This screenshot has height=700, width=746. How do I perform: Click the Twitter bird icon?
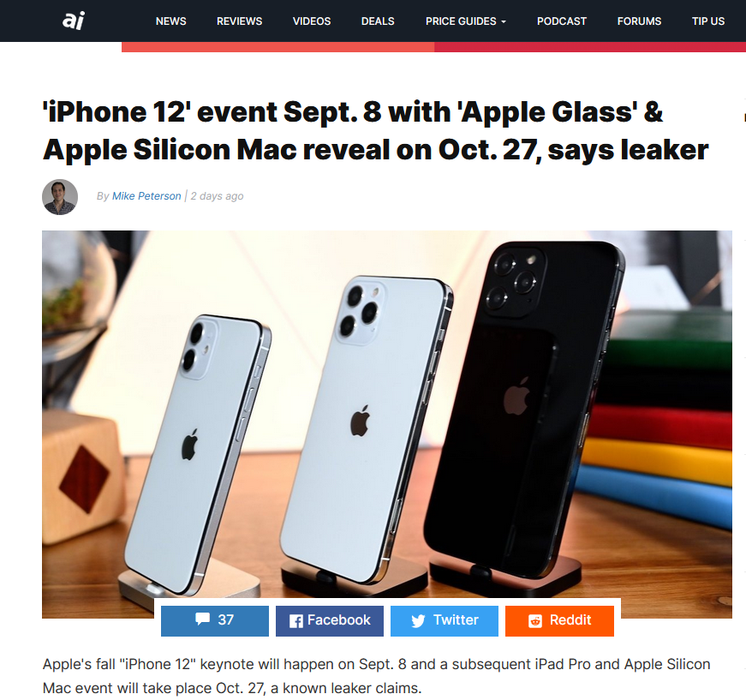[418, 620]
